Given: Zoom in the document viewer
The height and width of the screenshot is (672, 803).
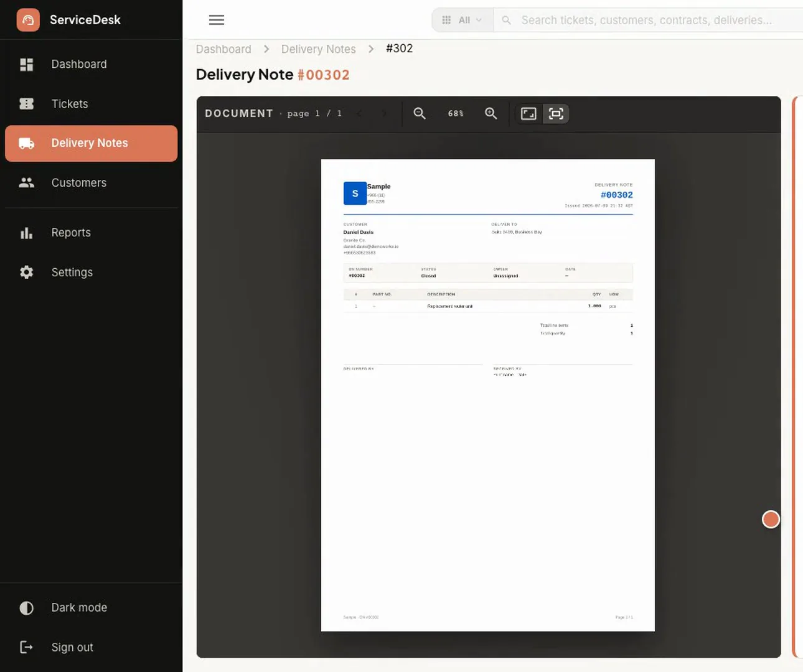Looking at the screenshot, I should pyautogui.click(x=491, y=113).
